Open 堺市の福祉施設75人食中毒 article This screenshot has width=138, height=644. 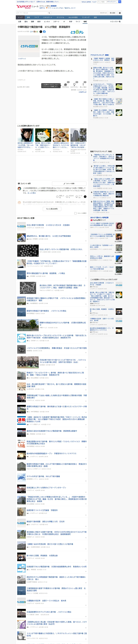click(46, 273)
